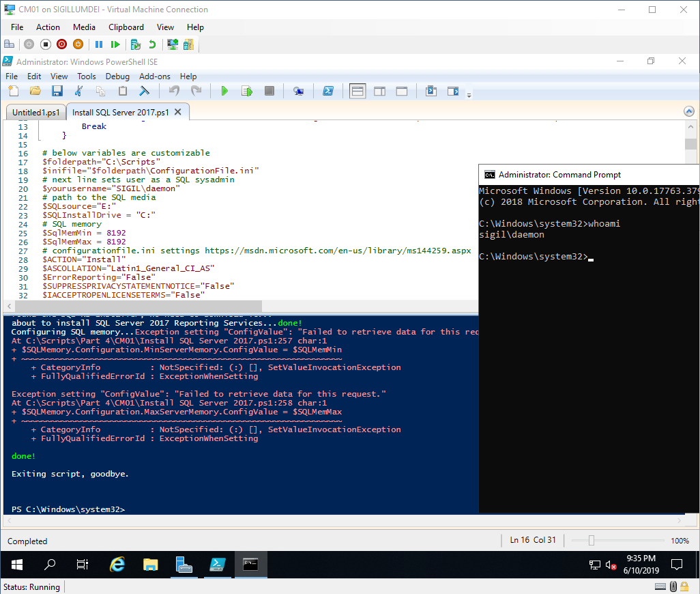Viewport: 700px width, 594px height.
Task: Open the ISE toolbar overflow dropdown arrow
Action: [469, 95]
